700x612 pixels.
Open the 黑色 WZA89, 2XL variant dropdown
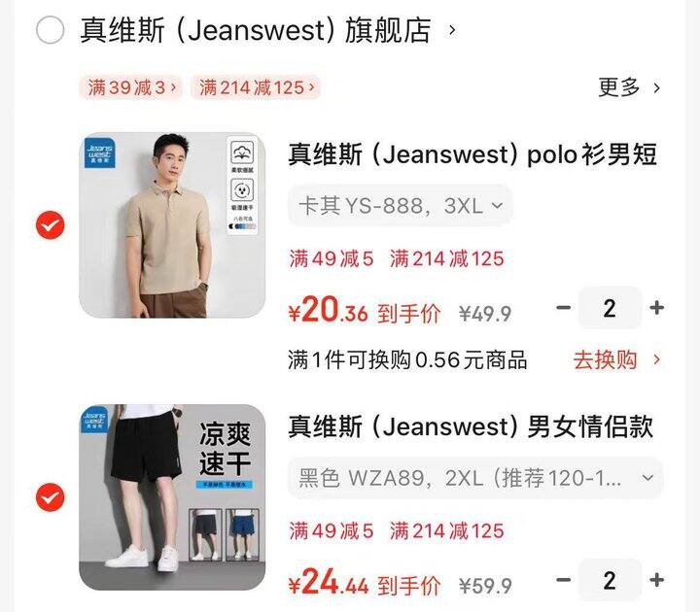click(x=475, y=478)
